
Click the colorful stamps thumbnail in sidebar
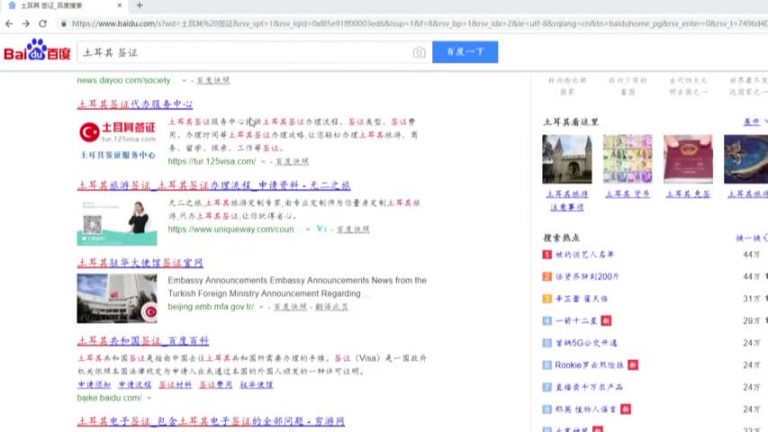tap(627, 159)
